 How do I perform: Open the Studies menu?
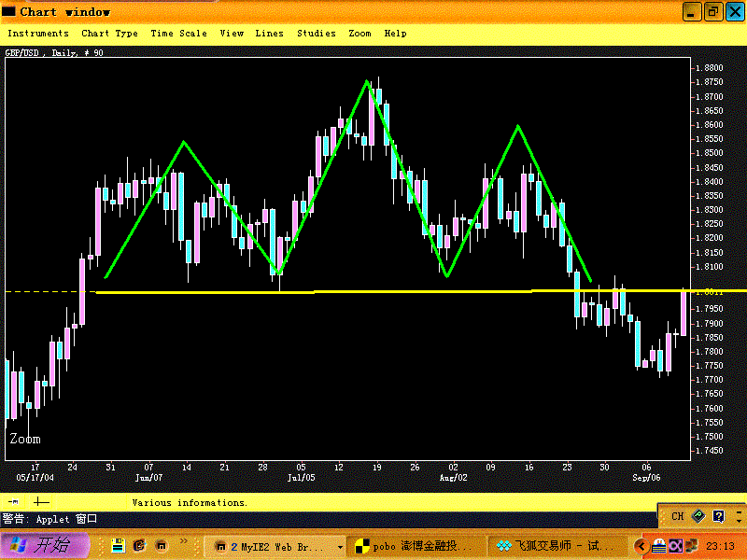317,34
